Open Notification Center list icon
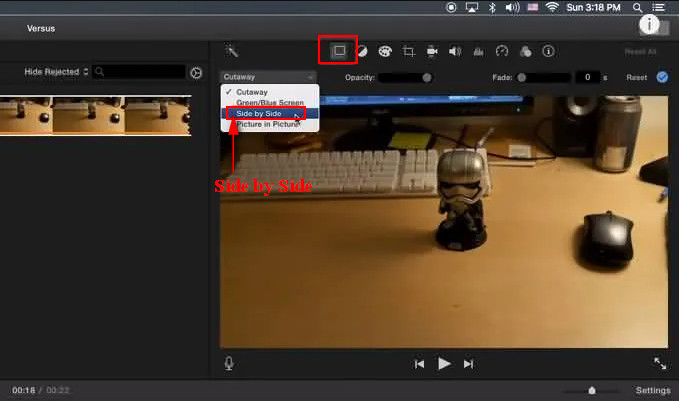Image resolution: width=679 pixels, height=401 pixels. tap(658, 7)
